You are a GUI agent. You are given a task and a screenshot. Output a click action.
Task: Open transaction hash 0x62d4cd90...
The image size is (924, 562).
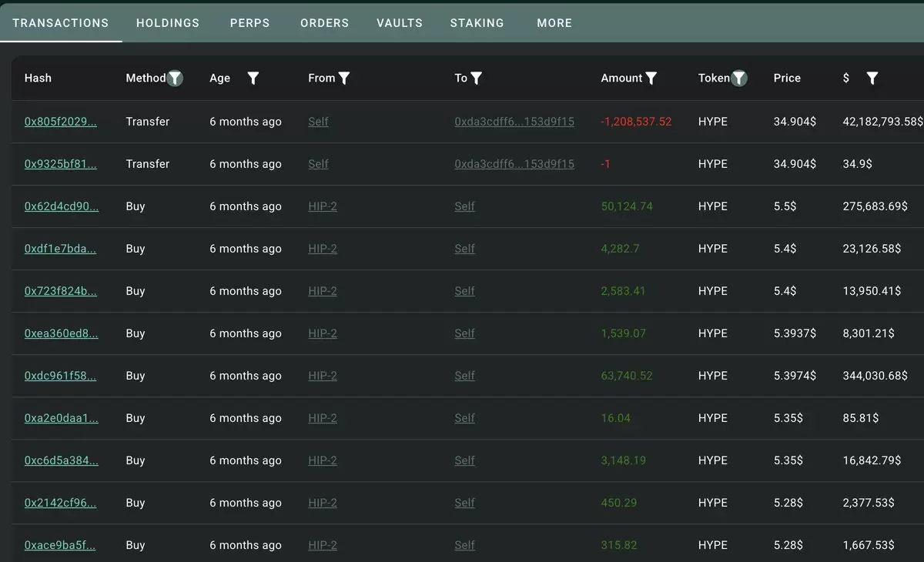tap(62, 206)
